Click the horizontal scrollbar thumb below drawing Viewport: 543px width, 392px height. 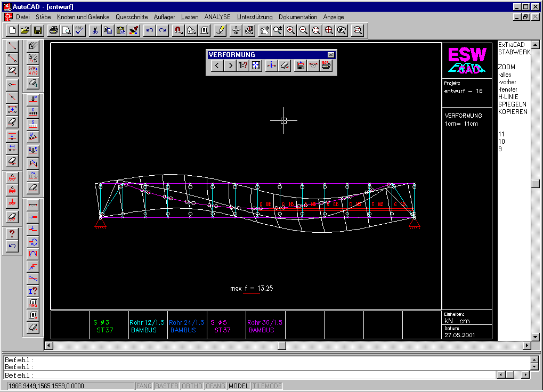(282, 345)
